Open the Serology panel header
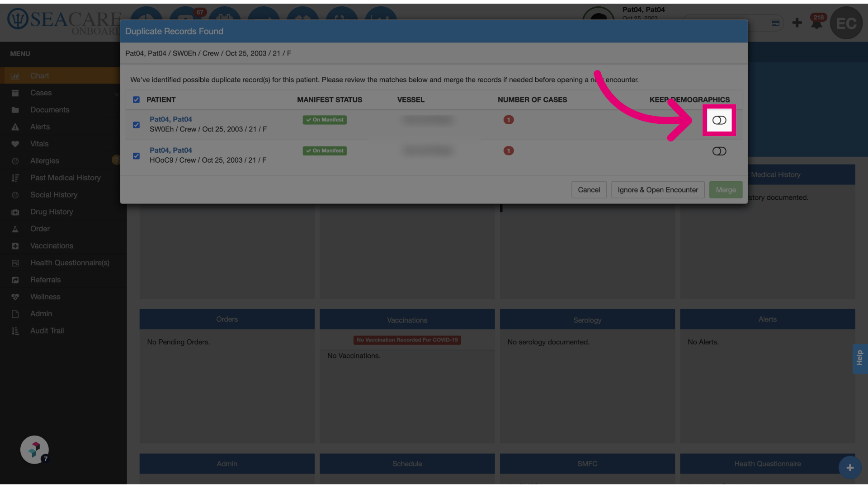 pyautogui.click(x=587, y=320)
